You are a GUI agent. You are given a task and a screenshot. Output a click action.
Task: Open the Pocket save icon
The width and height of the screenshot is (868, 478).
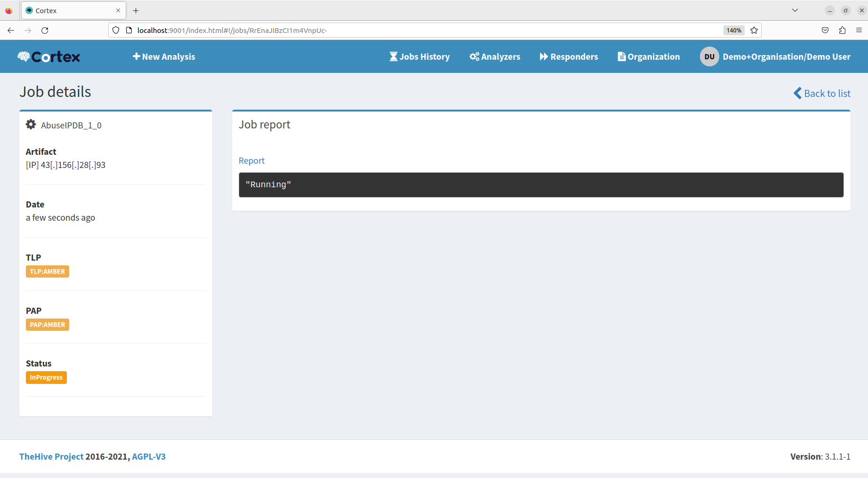tap(825, 30)
